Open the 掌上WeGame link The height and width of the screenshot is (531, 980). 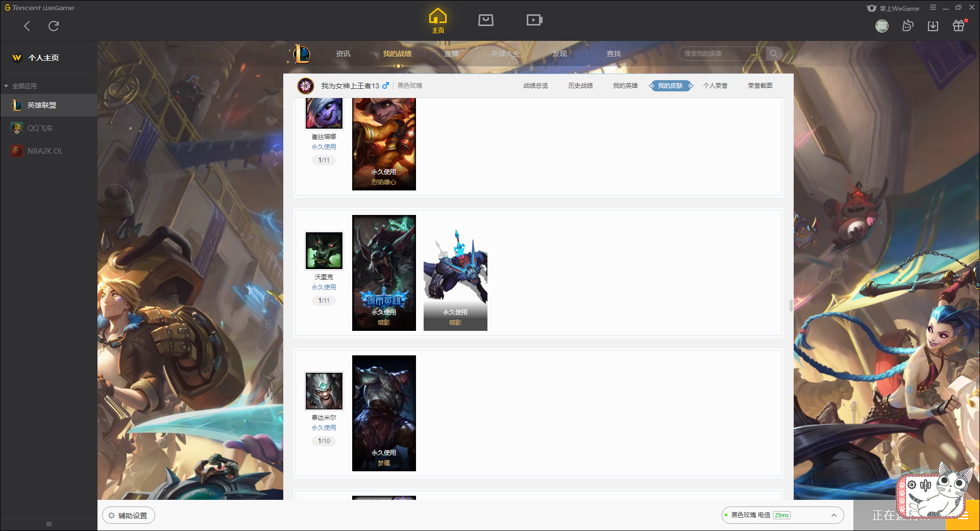(893, 8)
